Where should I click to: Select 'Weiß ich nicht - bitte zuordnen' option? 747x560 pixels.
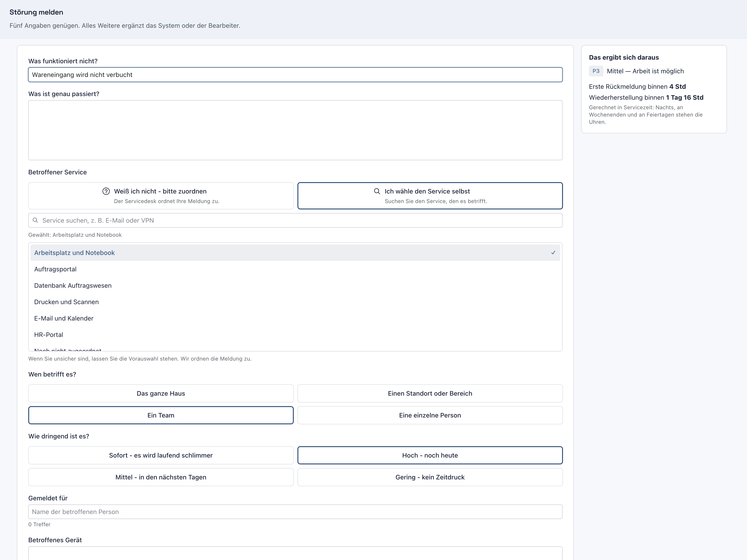point(161,196)
